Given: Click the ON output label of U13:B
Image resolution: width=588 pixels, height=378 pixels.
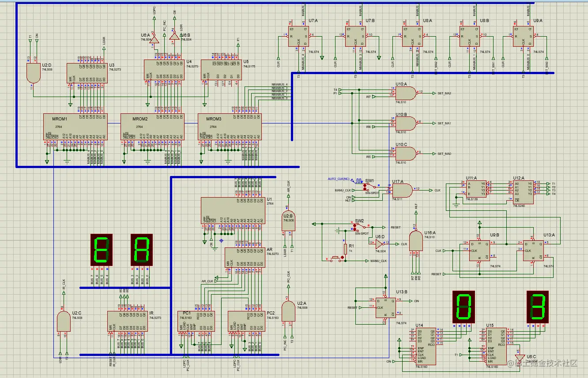Looking at the screenshot, I should [416, 301].
